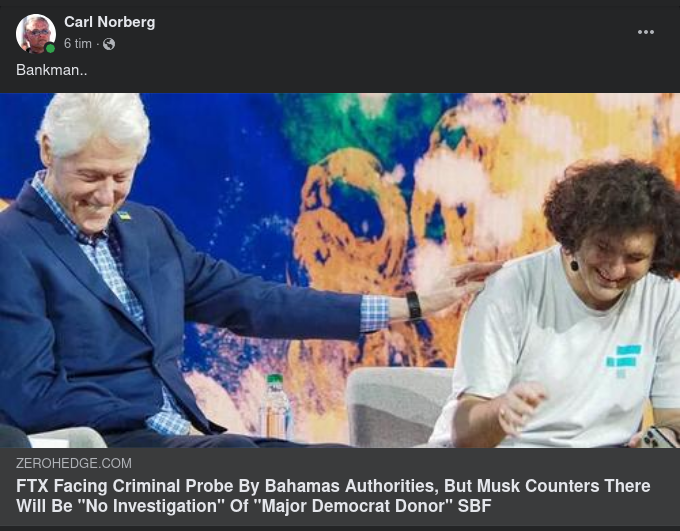This screenshot has height=531, width=680.
Task: Click the "No Investigation" phrase in the headline
Action: click(150, 506)
